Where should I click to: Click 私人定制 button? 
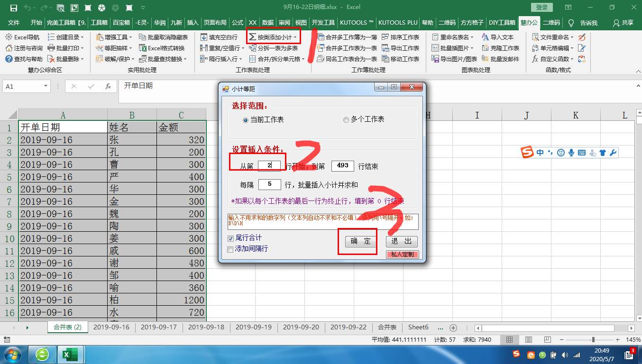coord(402,255)
